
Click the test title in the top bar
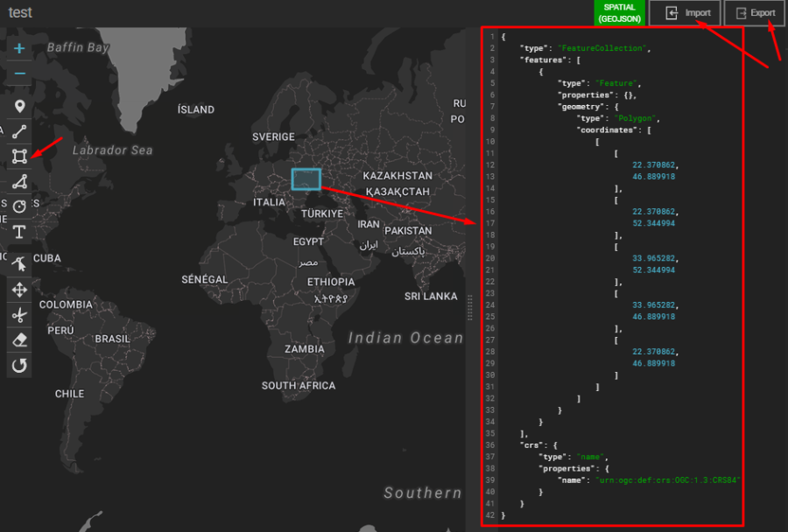pos(19,12)
